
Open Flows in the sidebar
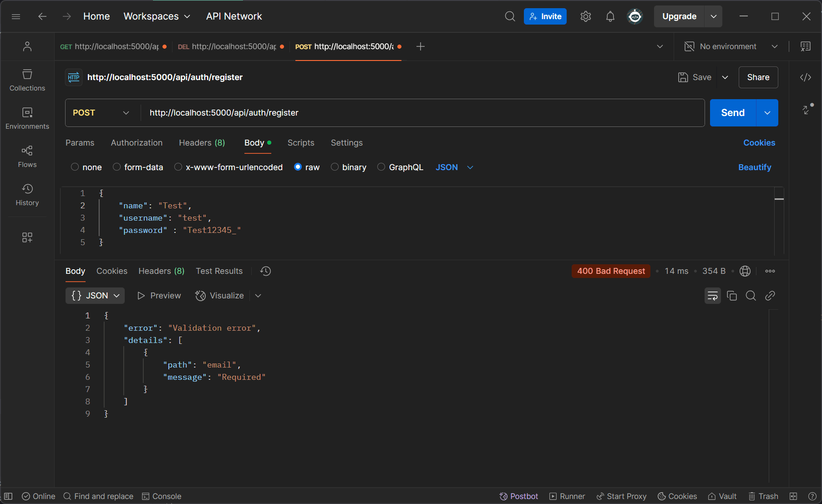(27, 156)
